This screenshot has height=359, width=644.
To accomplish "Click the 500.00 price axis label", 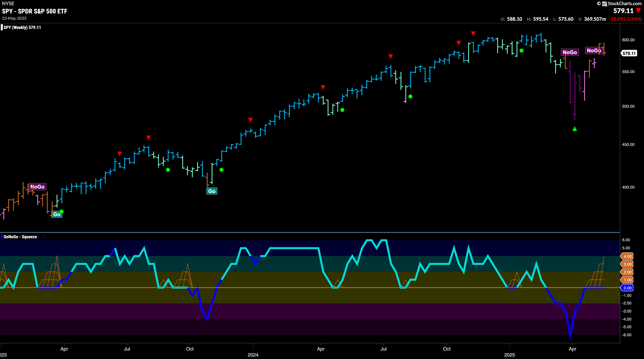I will (x=628, y=106).
